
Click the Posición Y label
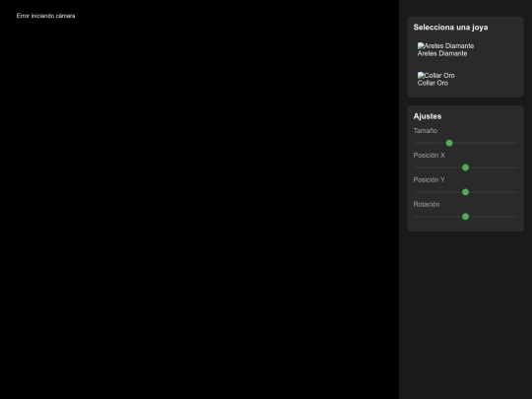(429, 180)
